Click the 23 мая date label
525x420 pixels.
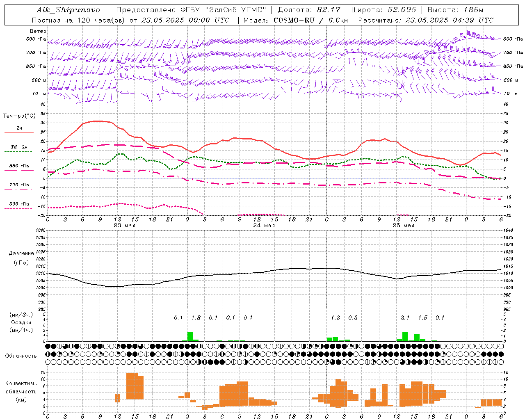(x=125, y=226)
